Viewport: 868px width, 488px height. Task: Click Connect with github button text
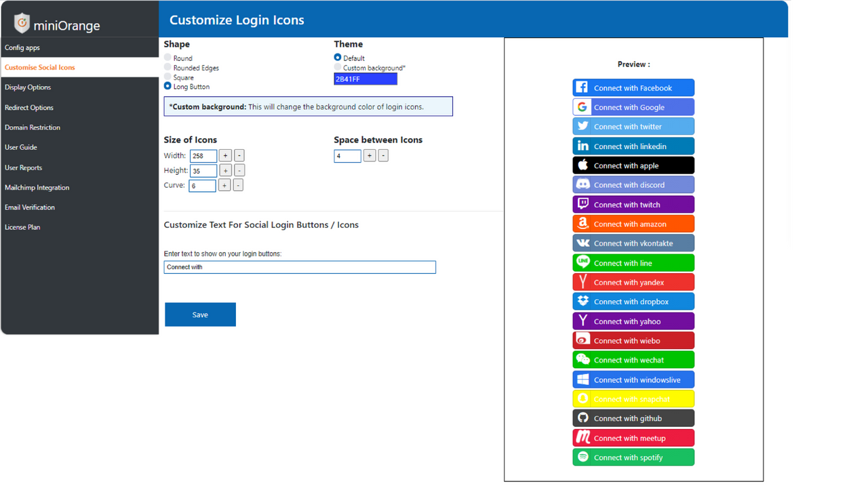628,419
